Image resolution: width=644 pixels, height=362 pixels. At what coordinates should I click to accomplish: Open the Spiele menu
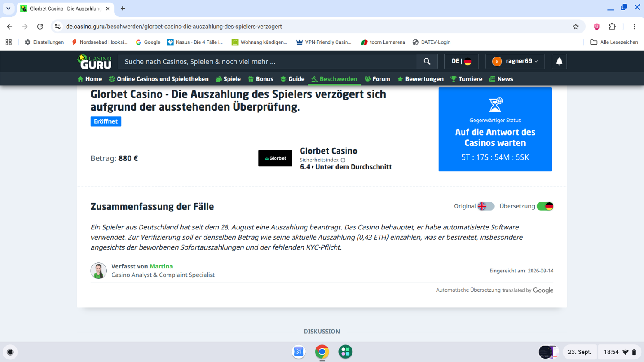[228, 79]
